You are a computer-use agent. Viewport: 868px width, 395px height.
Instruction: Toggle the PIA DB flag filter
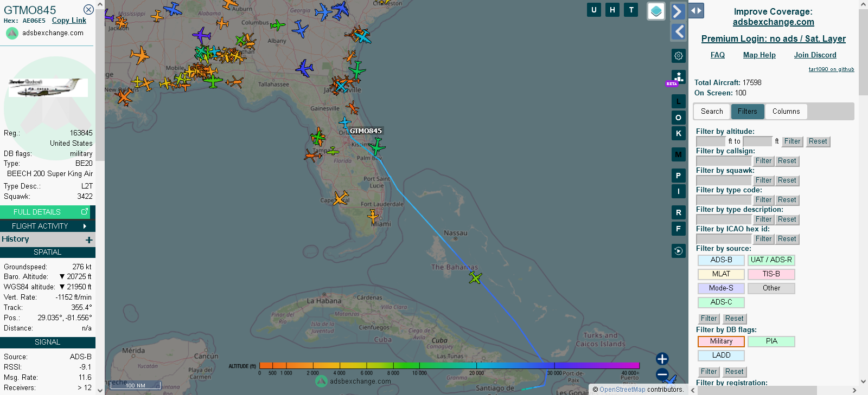point(771,341)
